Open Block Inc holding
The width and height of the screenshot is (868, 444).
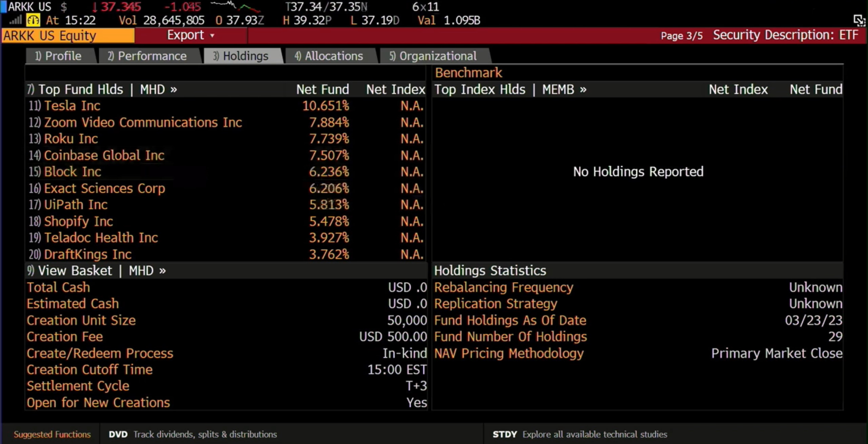click(x=72, y=172)
